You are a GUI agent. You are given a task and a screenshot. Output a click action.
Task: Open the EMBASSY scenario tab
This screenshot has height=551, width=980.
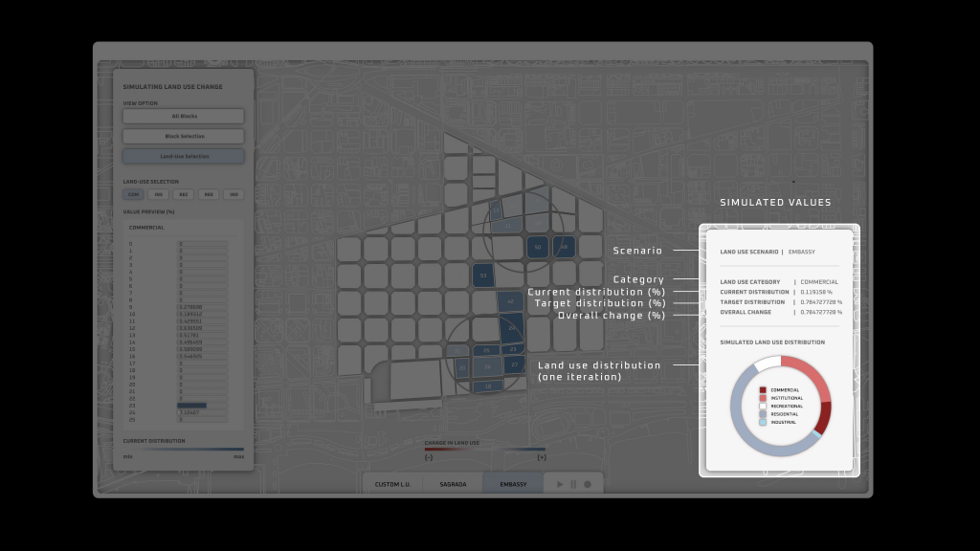click(x=513, y=483)
